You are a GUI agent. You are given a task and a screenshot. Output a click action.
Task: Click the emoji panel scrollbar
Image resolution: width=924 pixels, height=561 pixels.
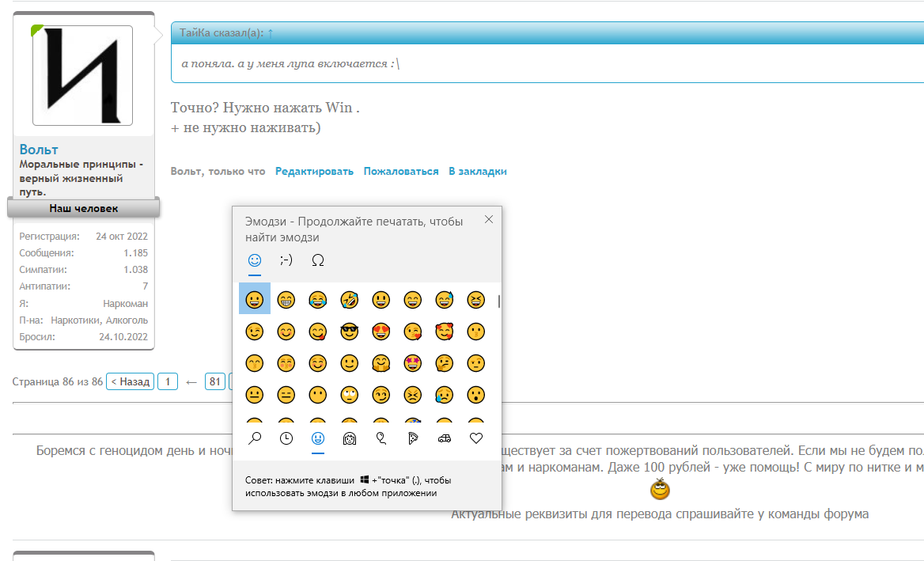coord(498,301)
